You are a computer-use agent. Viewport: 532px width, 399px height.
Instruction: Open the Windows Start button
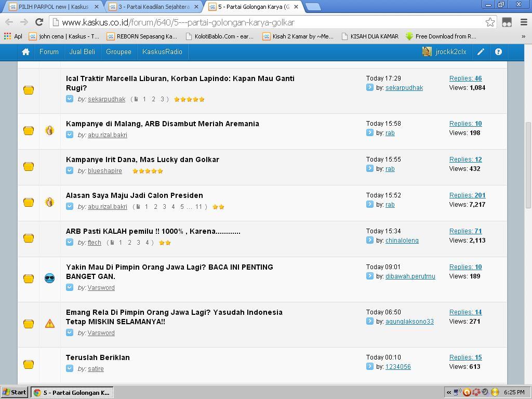(x=15, y=392)
